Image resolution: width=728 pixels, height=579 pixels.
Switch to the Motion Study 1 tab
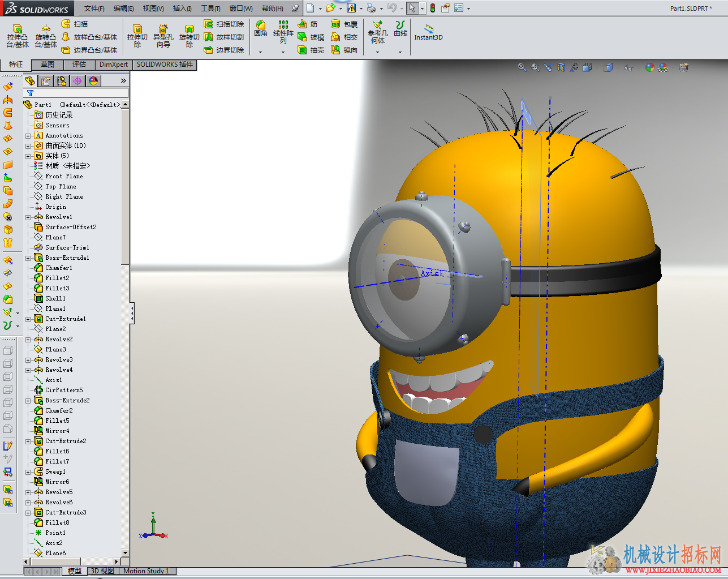pyautogui.click(x=147, y=571)
